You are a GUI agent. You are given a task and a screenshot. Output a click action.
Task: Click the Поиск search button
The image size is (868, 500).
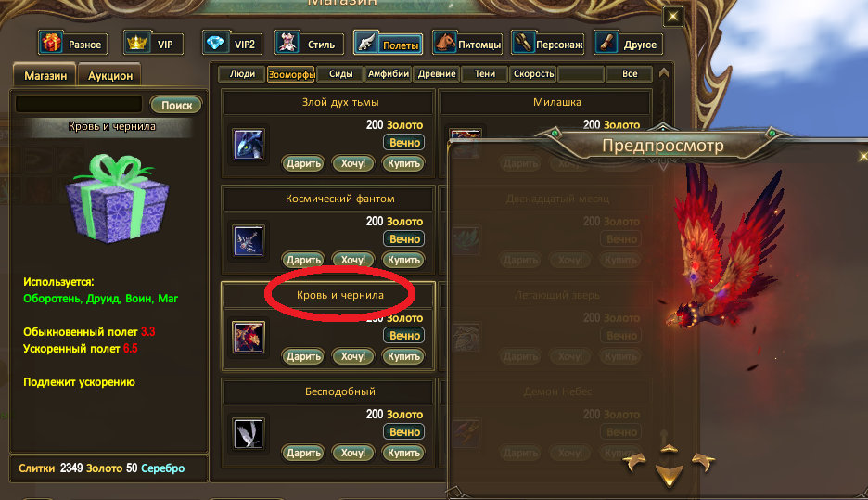(176, 105)
